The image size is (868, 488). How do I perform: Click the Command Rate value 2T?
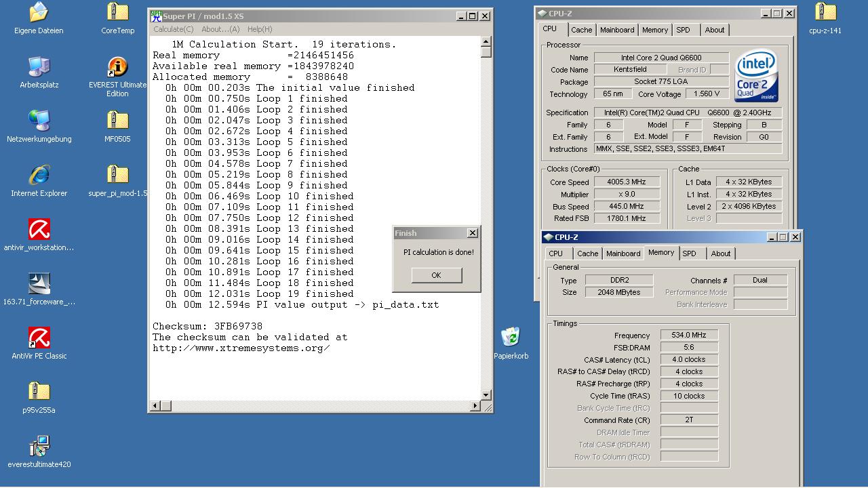tap(689, 420)
